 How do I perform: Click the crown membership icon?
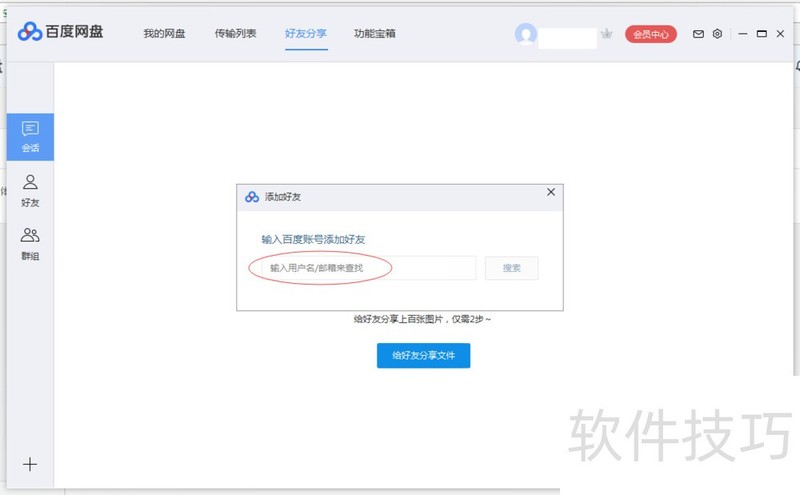click(x=607, y=34)
